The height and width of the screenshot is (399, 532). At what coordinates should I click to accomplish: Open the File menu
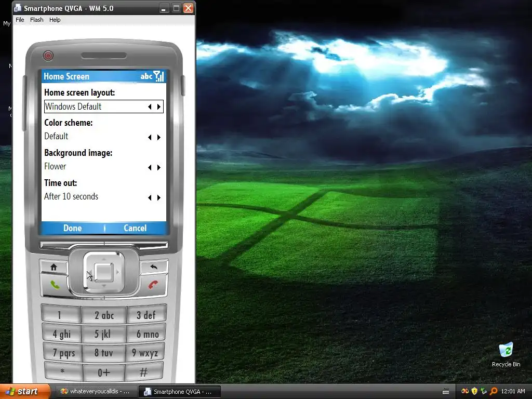point(20,20)
